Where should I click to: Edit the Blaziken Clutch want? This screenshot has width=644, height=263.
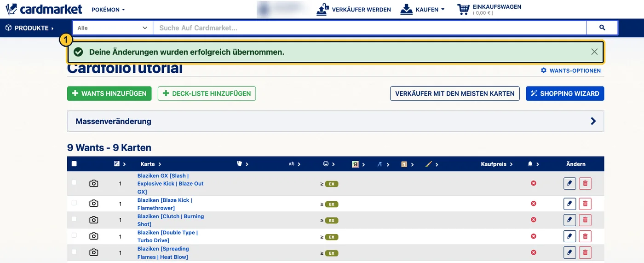click(569, 220)
